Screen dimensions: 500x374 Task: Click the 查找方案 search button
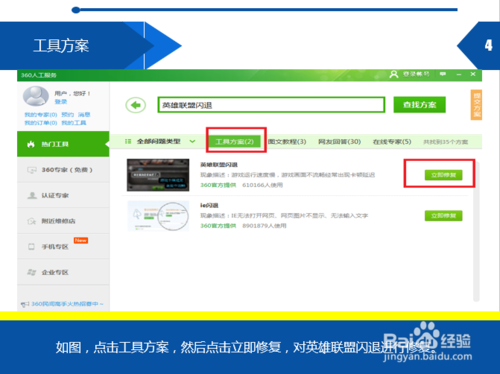[x=419, y=105]
